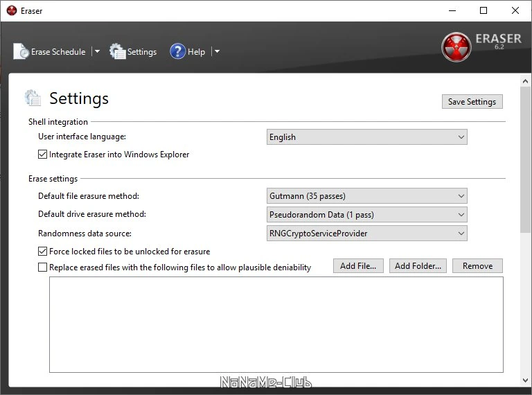Open the User interface language dropdown
The image size is (532, 395).
(x=366, y=137)
